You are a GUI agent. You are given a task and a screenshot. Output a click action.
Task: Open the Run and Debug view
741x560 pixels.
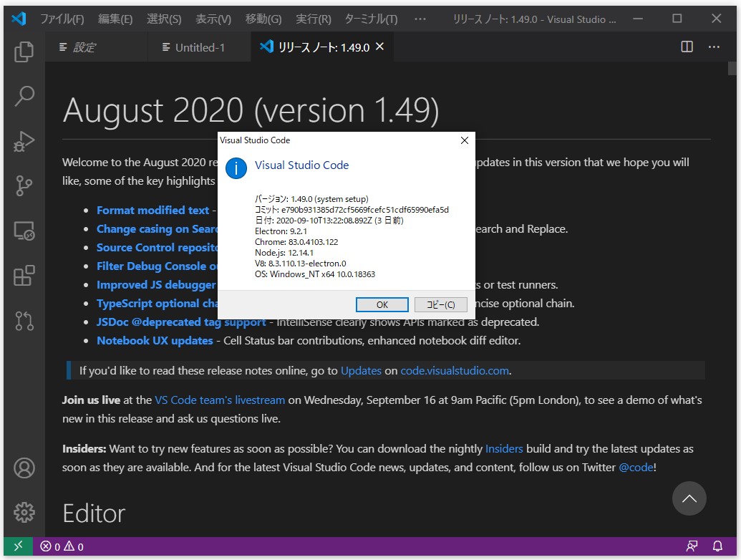pos(24,141)
